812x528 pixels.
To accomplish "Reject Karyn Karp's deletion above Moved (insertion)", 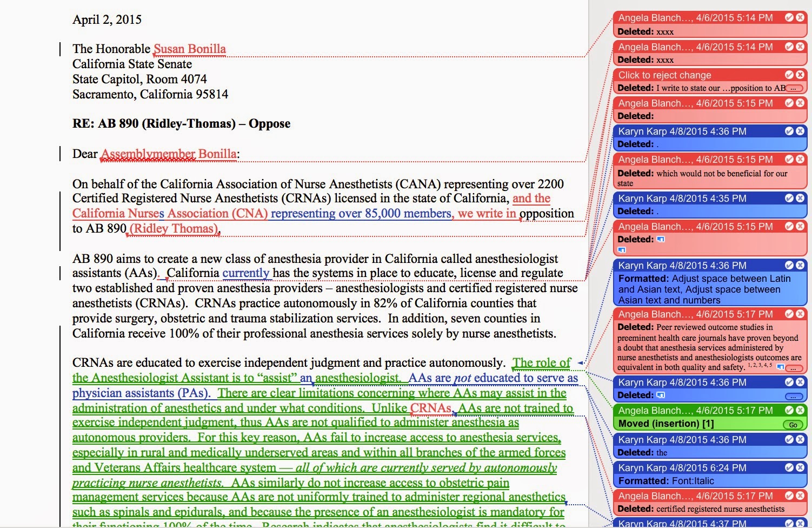I will (800, 382).
